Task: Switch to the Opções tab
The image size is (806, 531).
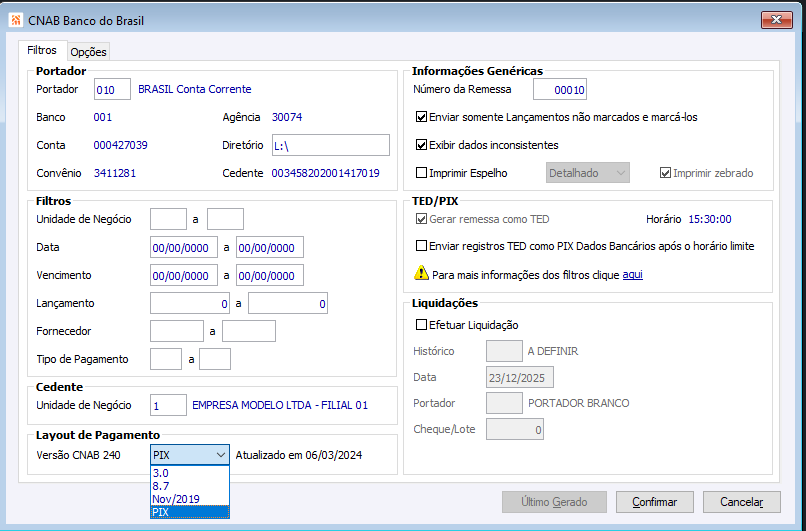Action: (x=88, y=52)
